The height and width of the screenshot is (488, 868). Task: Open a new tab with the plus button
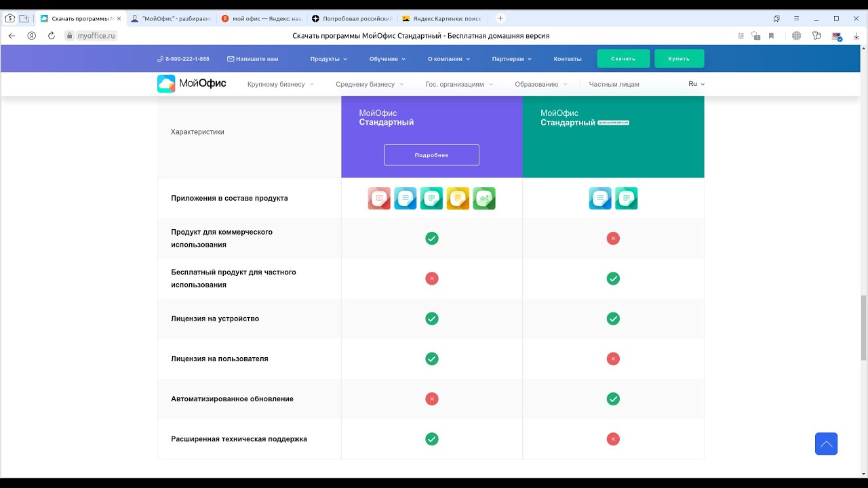500,18
